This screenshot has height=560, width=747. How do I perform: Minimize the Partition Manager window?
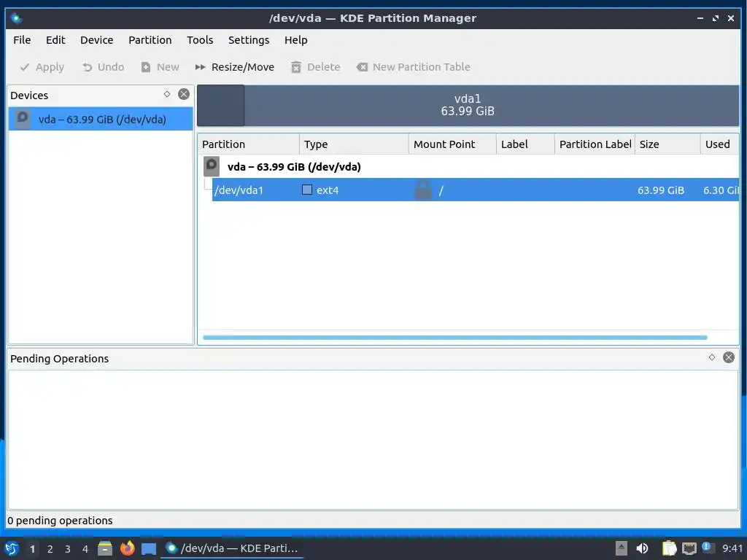(700, 18)
